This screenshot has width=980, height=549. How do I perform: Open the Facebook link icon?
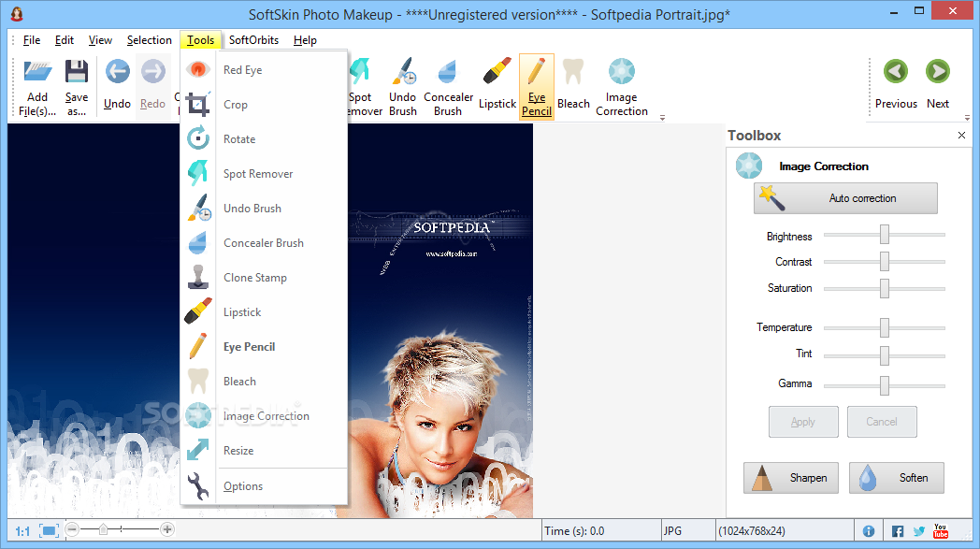pyautogui.click(x=898, y=531)
